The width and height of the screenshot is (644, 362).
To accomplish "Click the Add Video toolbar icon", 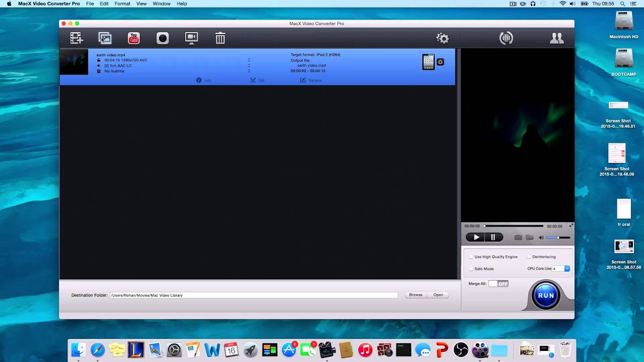I will point(76,38).
